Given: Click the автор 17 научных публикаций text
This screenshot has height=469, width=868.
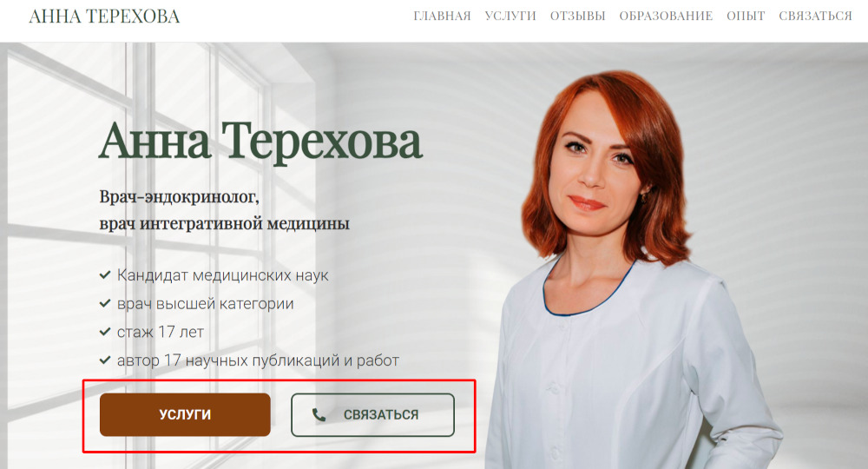Looking at the screenshot, I should (x=258, y=360).
